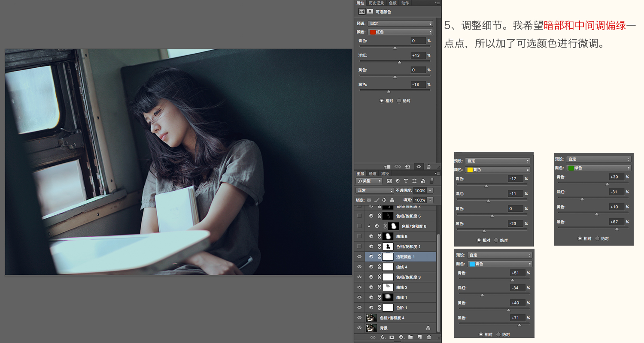Filter layers by shape layer icon
The height and width of the screenshot is (343, 644).
click(414, 181)
